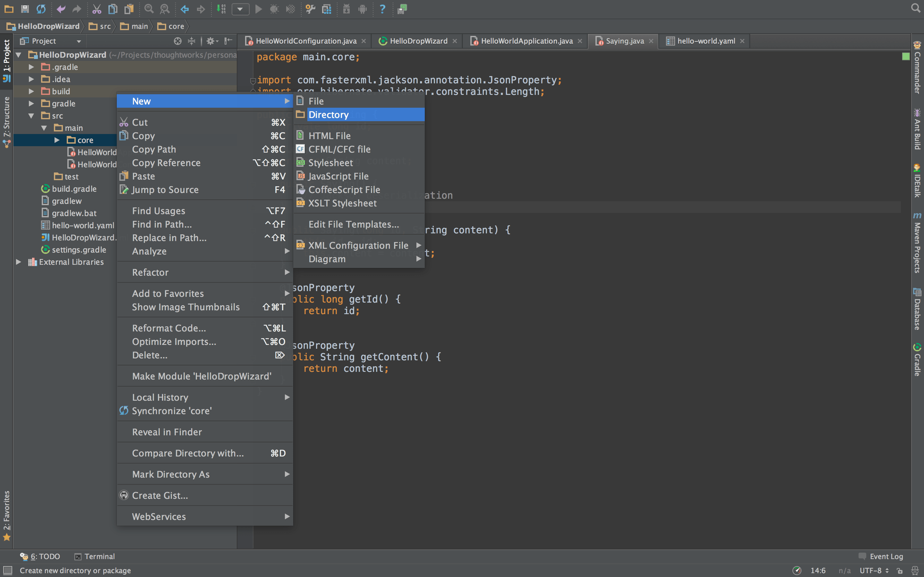
Task: Open the Maven Projects panel
Action: (916, 246)
